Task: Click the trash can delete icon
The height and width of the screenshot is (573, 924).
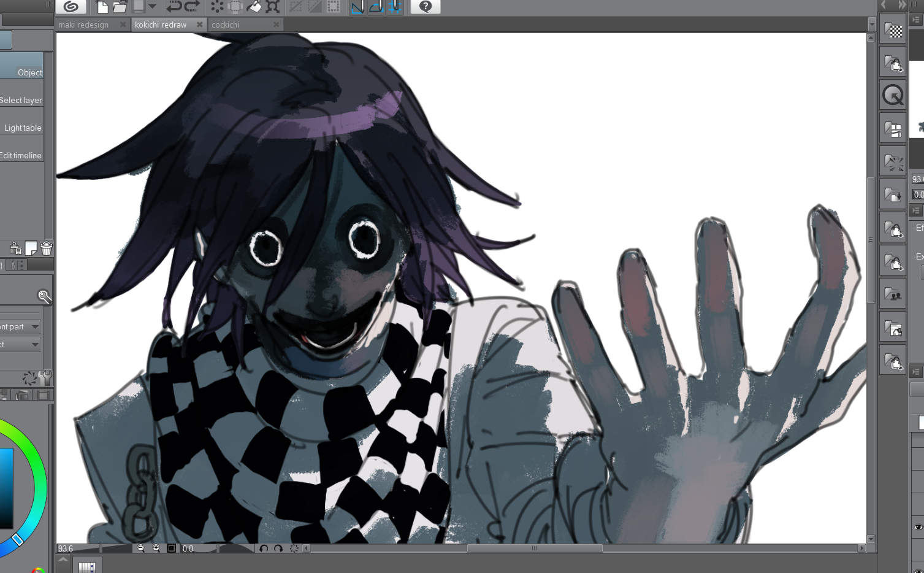Action: point(47,248)
